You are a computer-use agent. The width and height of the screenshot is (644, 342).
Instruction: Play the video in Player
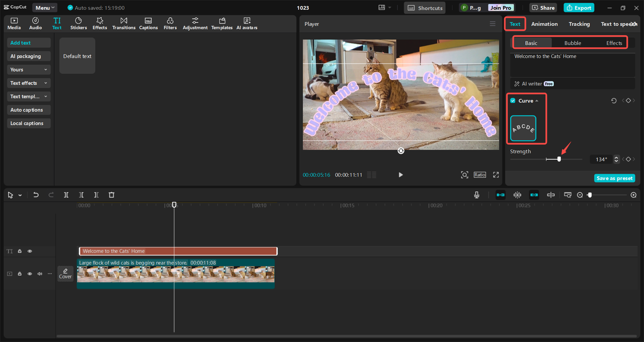click(x=400, y=175)
